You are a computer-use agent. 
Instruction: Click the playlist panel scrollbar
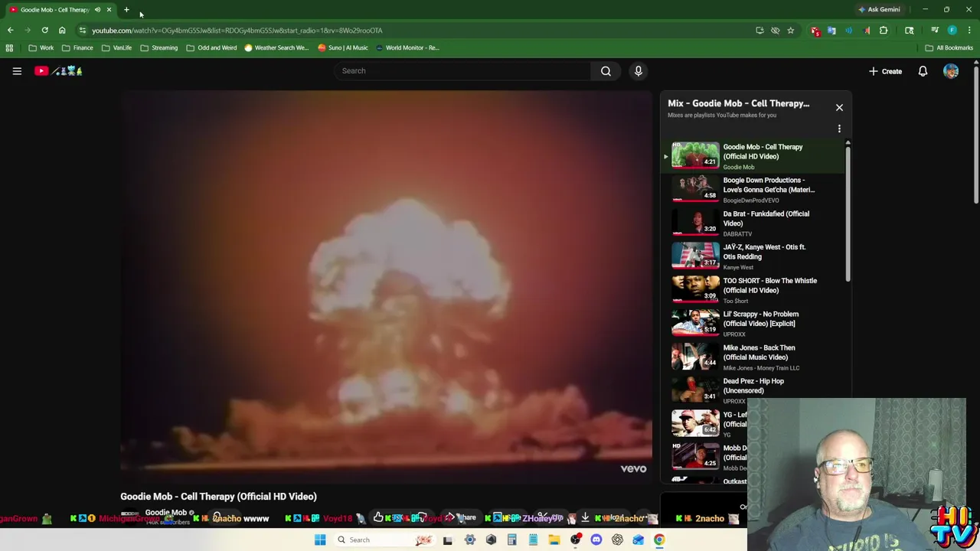click(x=848, y=213)
